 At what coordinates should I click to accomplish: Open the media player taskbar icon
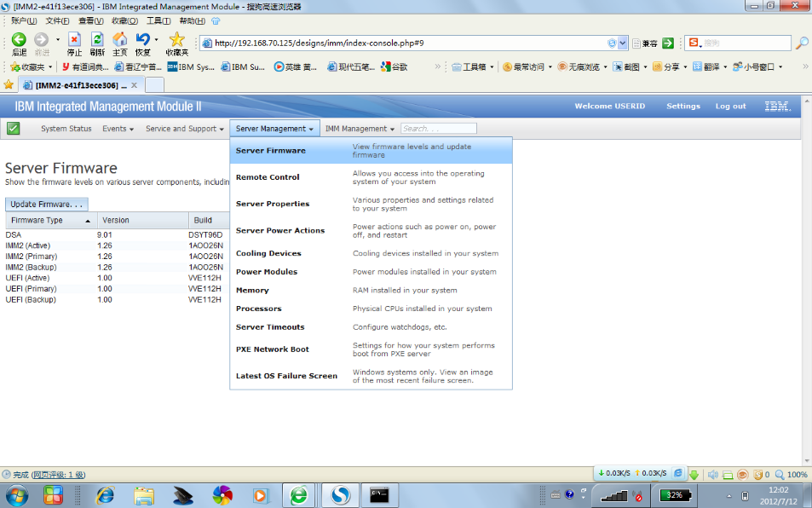[x=261, y=495]
